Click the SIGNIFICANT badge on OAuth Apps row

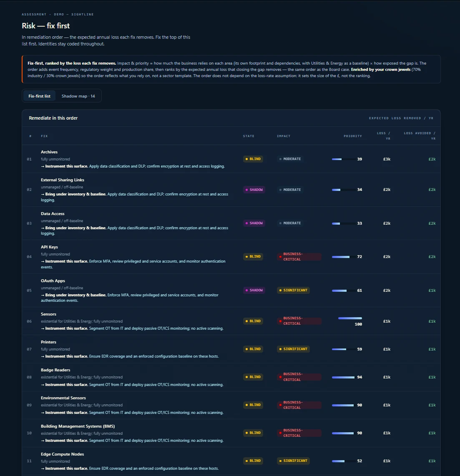pos(293,290)
